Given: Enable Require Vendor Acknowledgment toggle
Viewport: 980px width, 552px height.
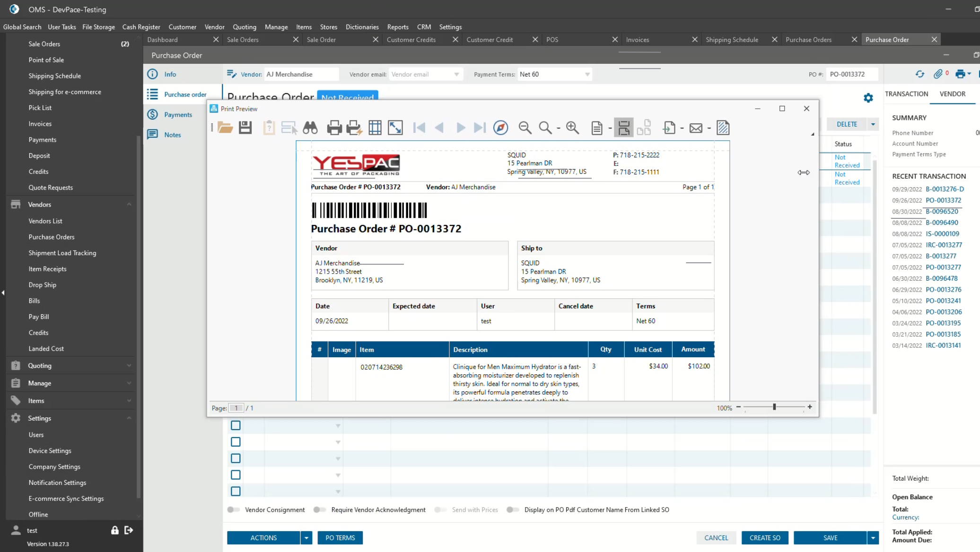Looking at the screenshot, I should 320,510.
